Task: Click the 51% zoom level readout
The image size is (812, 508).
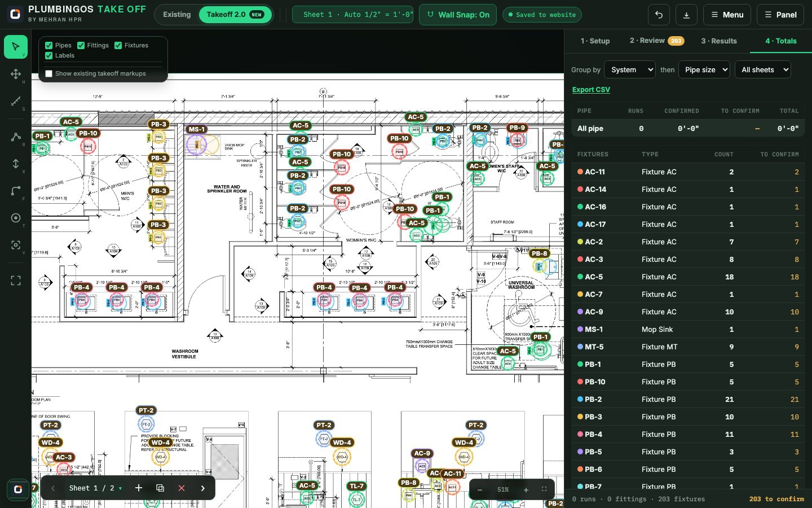Action: click(x=503, y=490)
